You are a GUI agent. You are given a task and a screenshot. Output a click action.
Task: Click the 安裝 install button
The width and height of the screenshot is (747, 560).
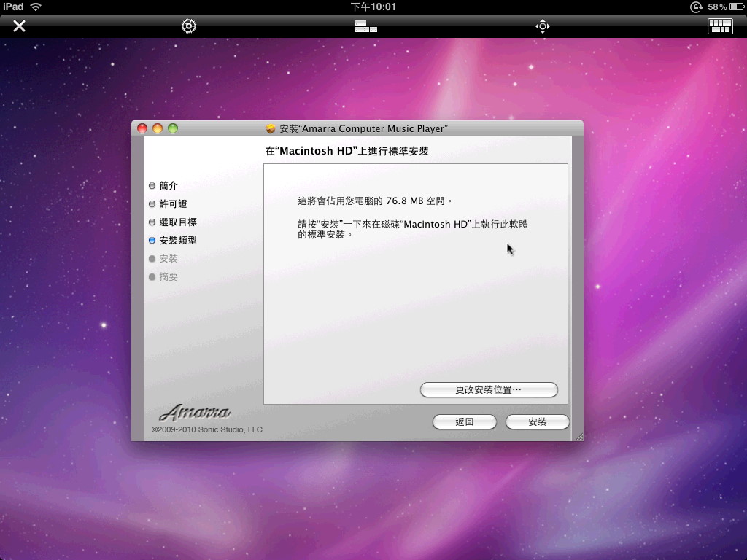(538, 422)
